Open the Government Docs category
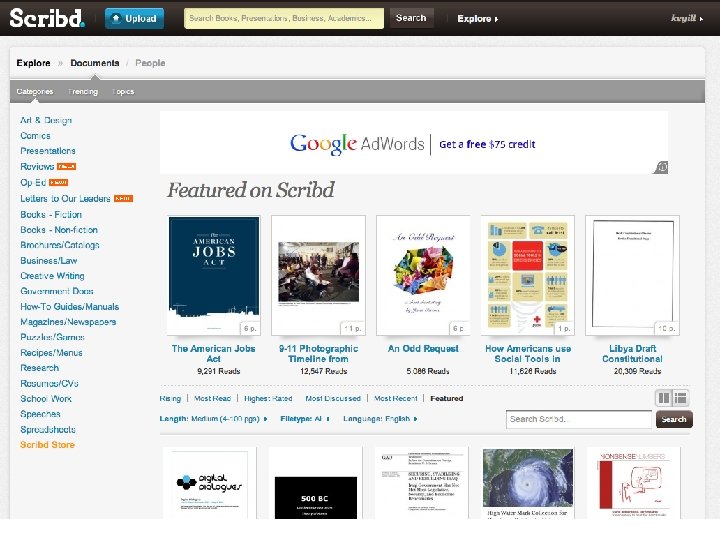This screenshot has width=720, height=540. [56, 291]
